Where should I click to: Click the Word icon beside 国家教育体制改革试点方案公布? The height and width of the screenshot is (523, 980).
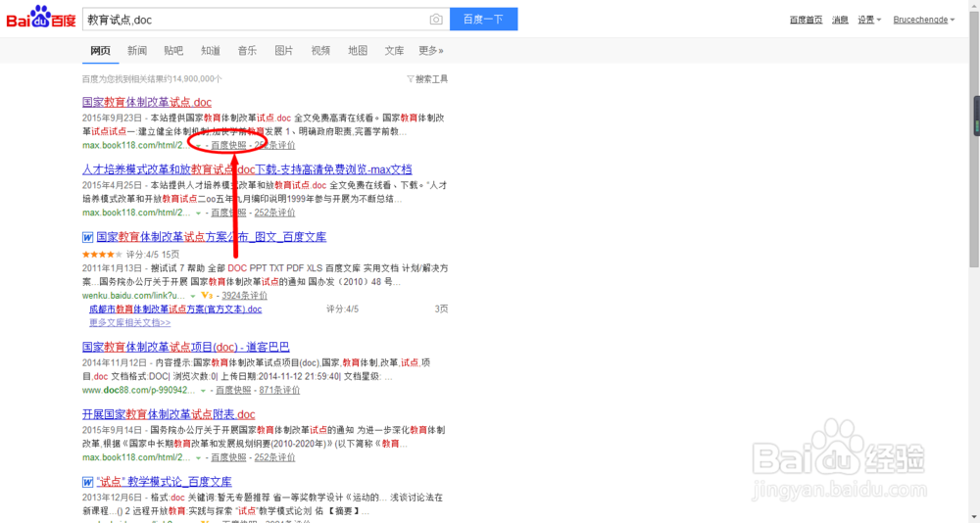pos(87,237)
